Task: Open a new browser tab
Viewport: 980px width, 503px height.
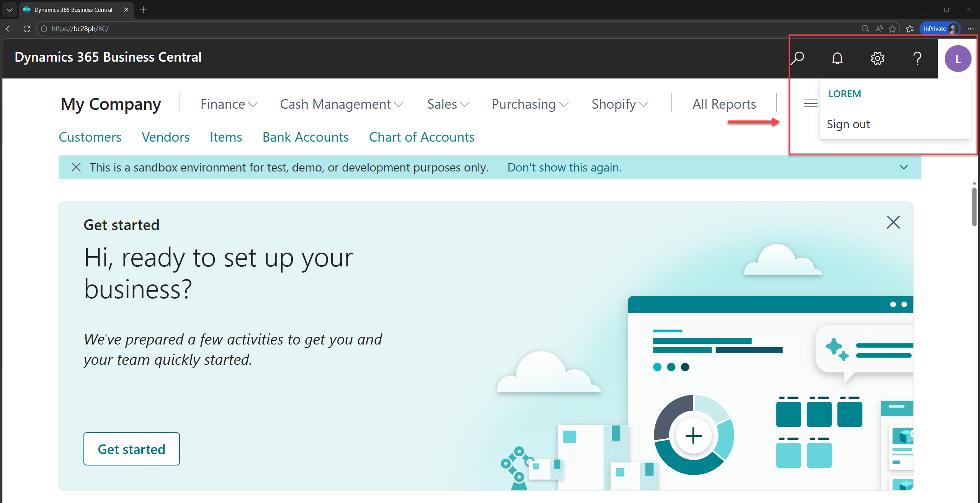Action: (x=144, y=10)
